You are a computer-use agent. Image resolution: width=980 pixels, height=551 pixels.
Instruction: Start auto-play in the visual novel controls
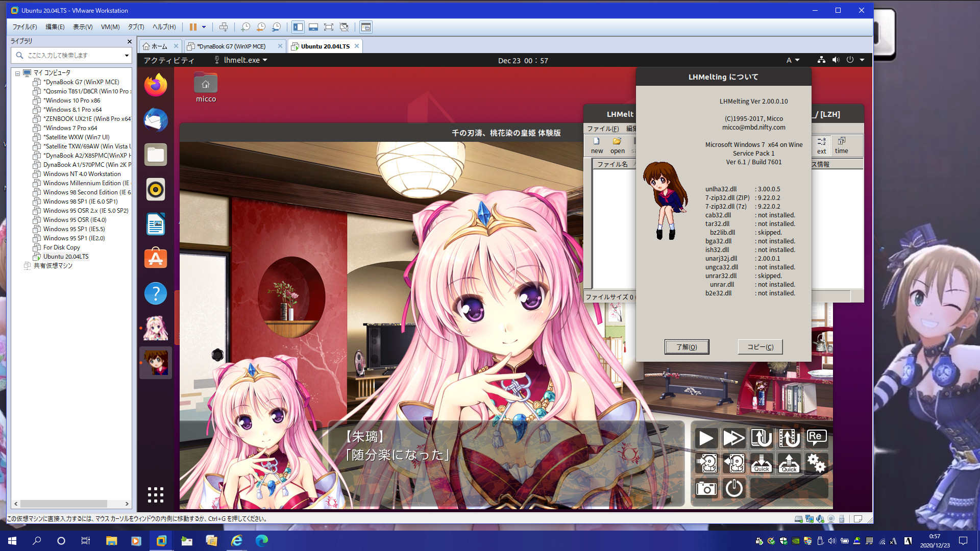(706, 438)
